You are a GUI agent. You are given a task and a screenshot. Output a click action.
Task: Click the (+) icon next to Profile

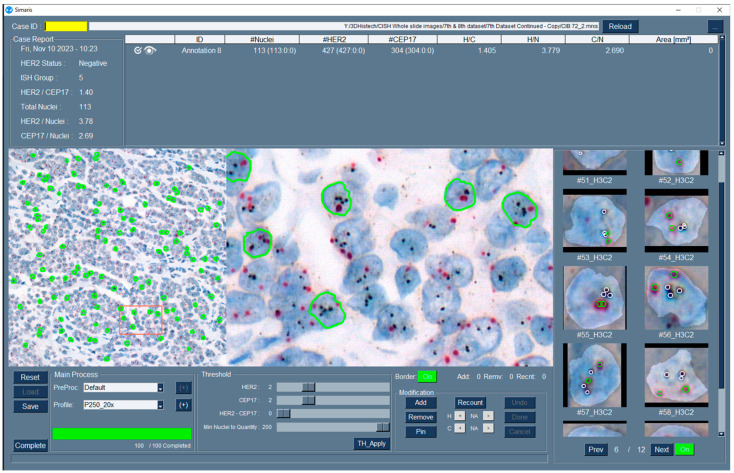pos(184,405)
